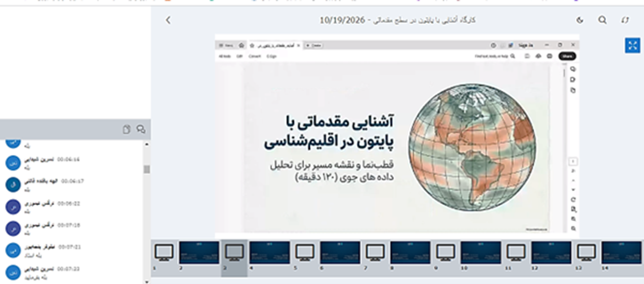This screenshot has height=284, width=644.
Task: Select slide thumbnail 6
Action: (x=340, y=253)
